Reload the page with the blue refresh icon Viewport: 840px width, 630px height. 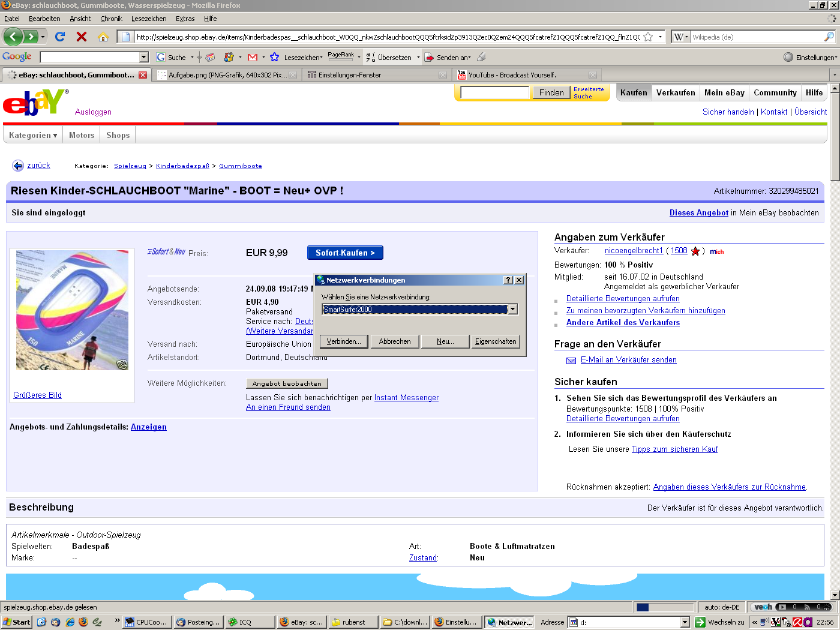point(60,37)
